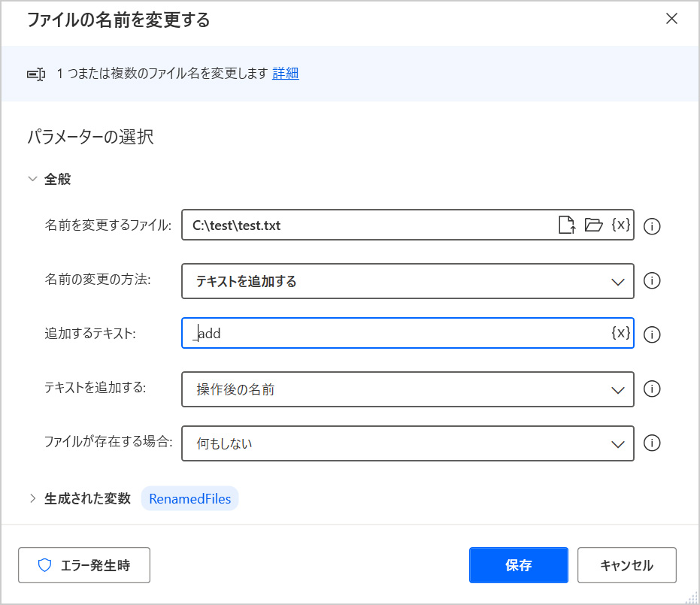
Task: Show info for 名前を変更するファイル
Action: (x=653, y=226)
